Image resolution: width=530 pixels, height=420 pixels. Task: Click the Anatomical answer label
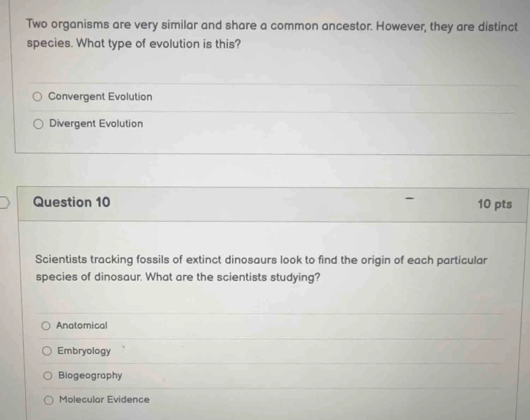tap(82, 325)
